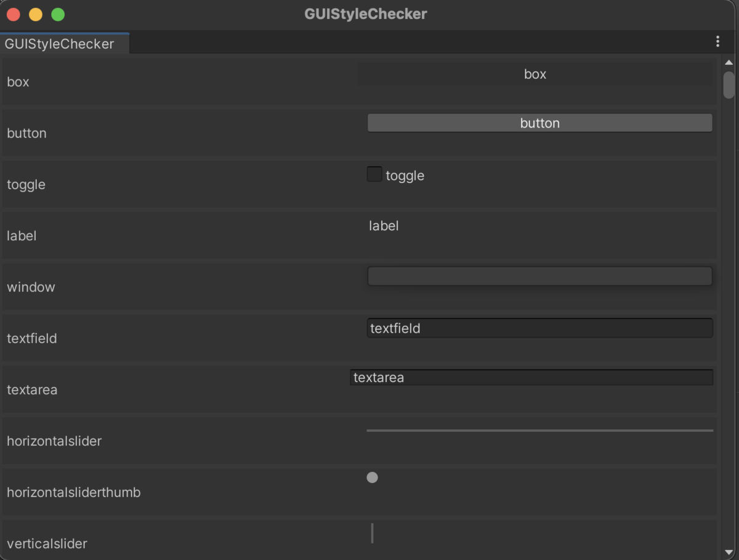The height and width of the screenshot is (560, 739).
Task: Click the scrollbar down arrow
Action: pos(729,553)
